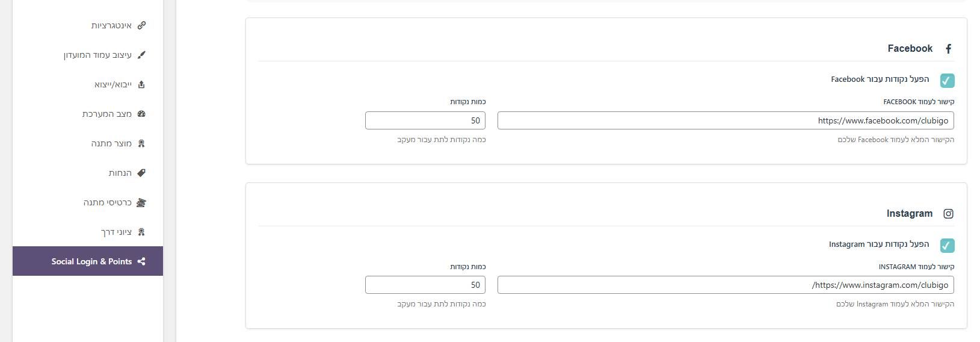Click the gauge icon for מצב המערכת
The image size is (980, 342).
141,114
